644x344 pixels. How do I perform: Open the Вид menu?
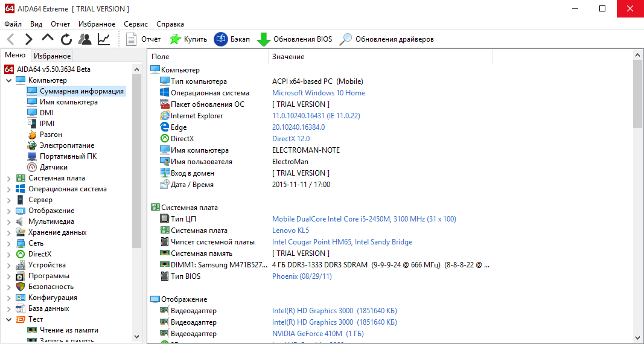pyautogui.click(x=36, y=24)
